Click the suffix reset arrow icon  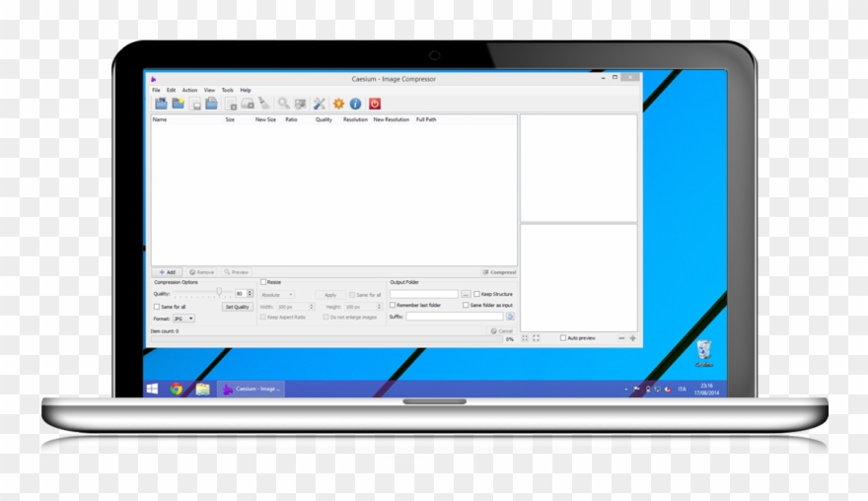pyautogui.click(x=510, y=317)
